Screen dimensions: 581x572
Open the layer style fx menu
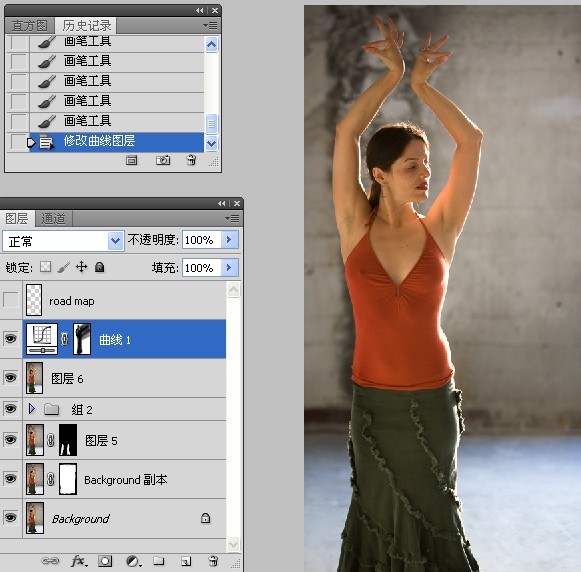(x=79, y=561)
